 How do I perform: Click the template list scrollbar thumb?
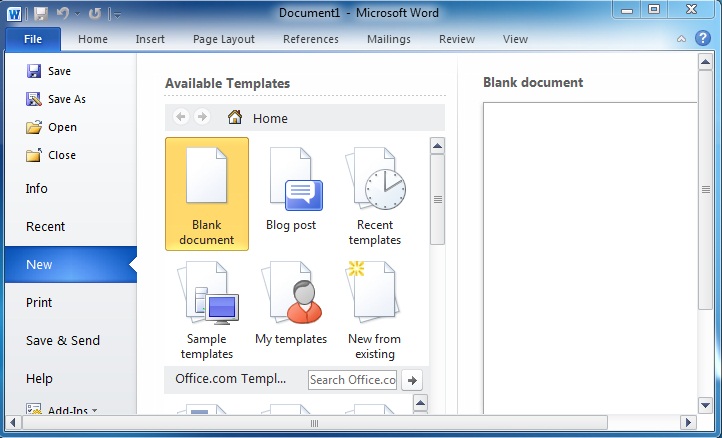point(437,199)
